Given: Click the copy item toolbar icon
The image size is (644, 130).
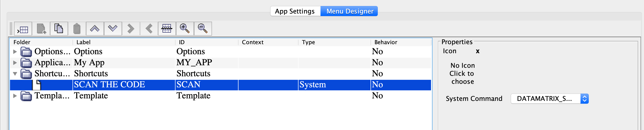Looking at the screenshot, I should 59,29.
